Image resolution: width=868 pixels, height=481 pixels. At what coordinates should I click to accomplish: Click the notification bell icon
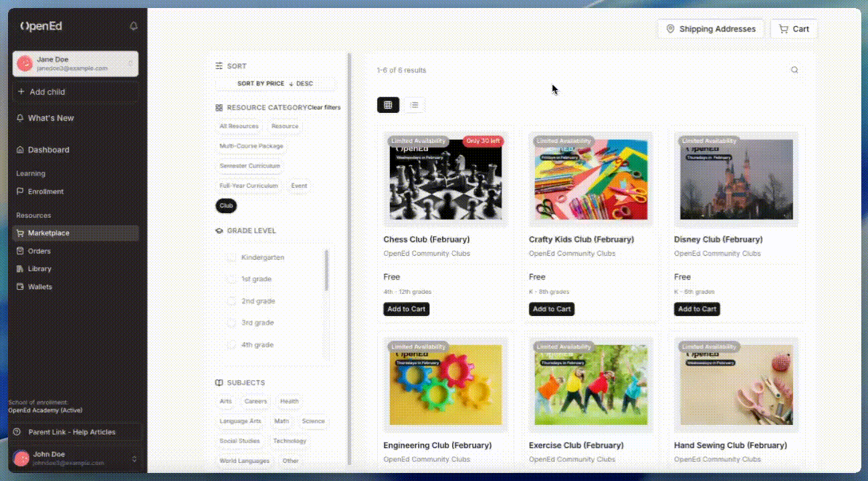coord(133,26)
